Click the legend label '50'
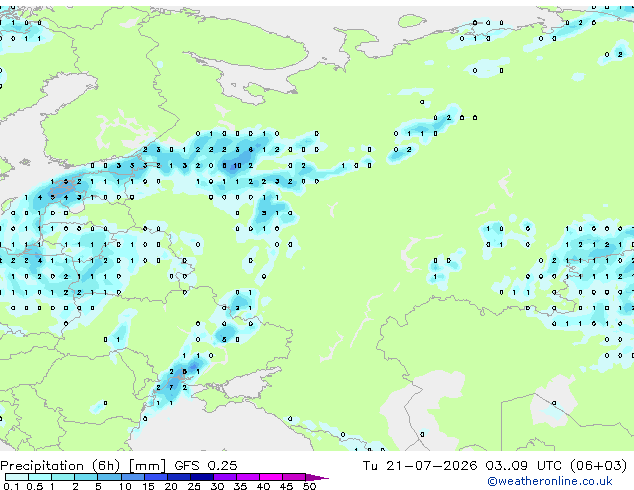The image size is (634, 490). tap(309, 486)
